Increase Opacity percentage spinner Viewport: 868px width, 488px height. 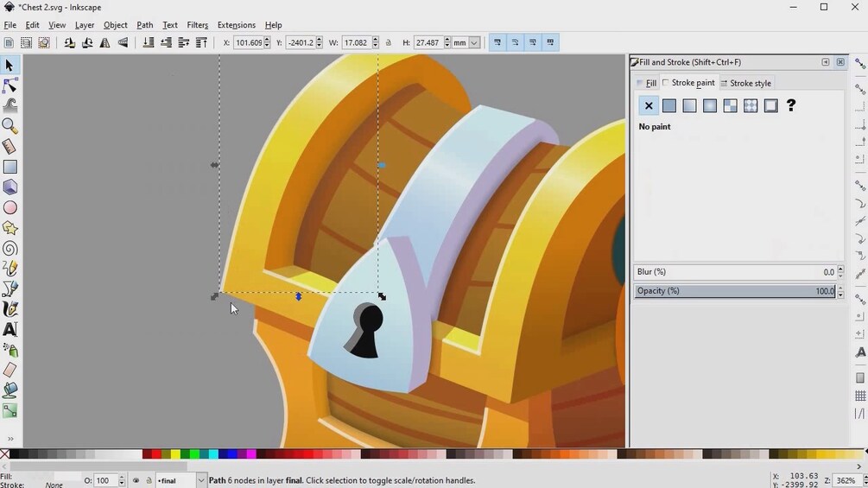coord(840,288)
